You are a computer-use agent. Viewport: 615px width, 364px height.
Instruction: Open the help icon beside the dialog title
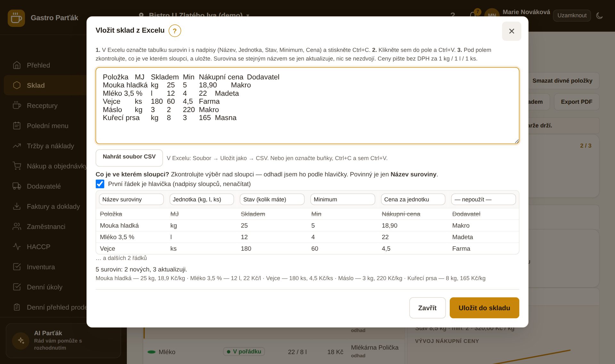175,31
